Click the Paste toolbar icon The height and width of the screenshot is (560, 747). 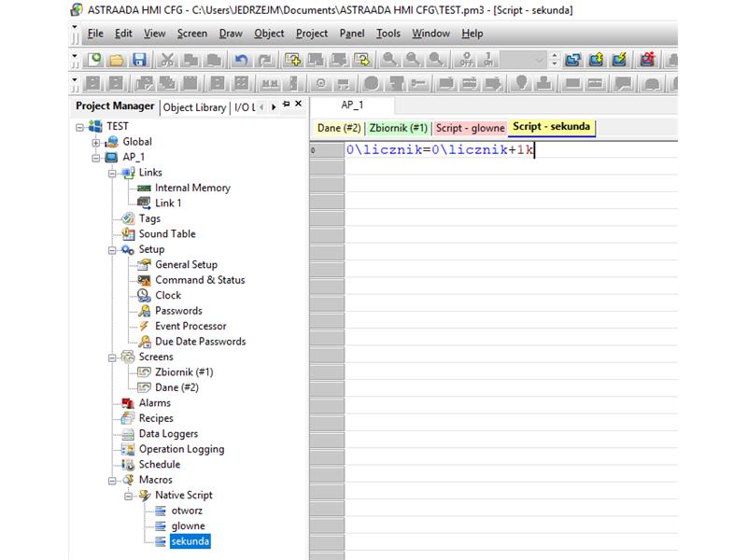214,60
